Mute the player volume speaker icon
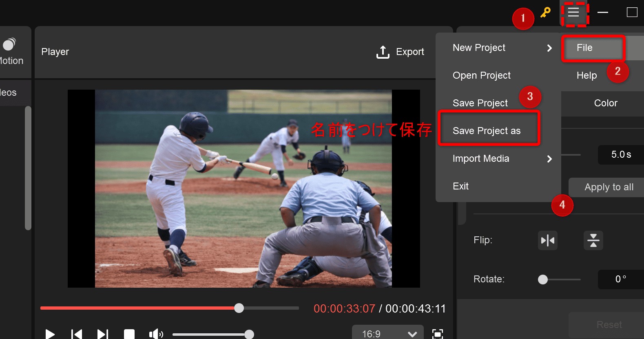Screen dimensions: 644x339 coord(155,334)
